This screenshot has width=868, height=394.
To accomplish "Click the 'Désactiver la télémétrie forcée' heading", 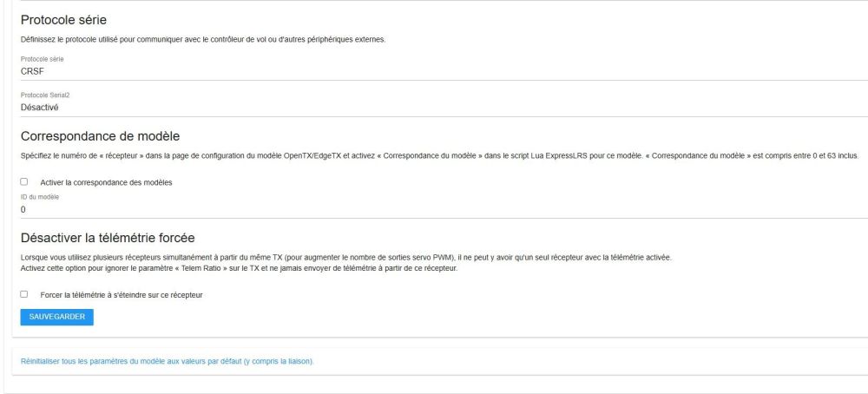I will 108,237.
